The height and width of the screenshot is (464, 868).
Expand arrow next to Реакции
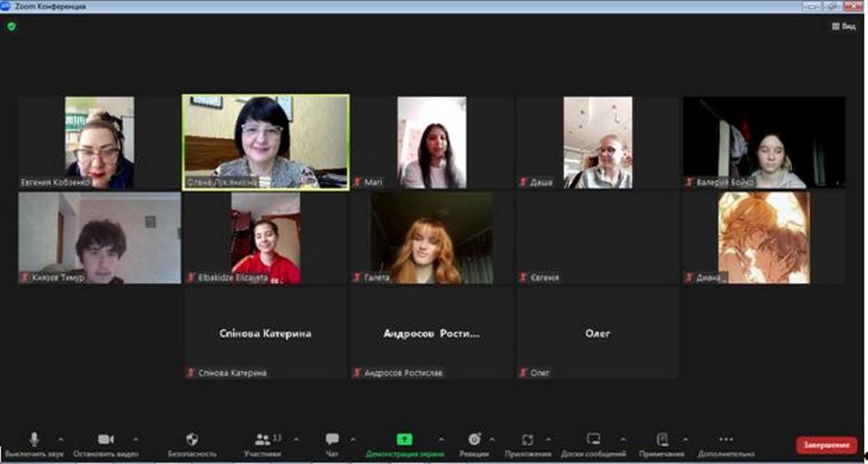(x=493, y=439)
